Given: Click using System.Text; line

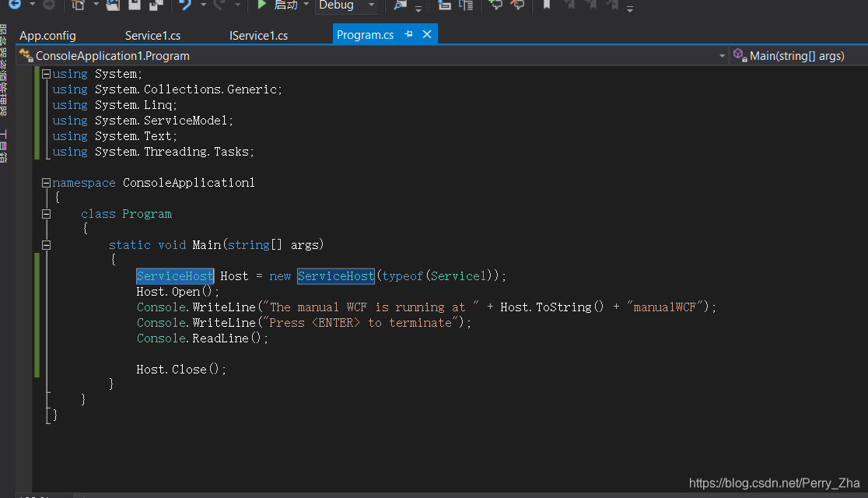Looking at the screenshot, I should pos(114,136).
